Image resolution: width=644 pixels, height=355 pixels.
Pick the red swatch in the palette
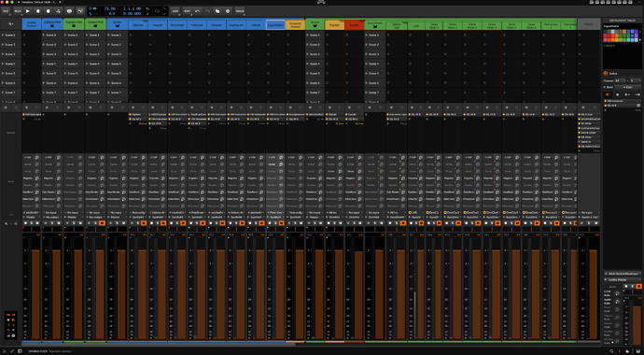[x=609, y=35]
